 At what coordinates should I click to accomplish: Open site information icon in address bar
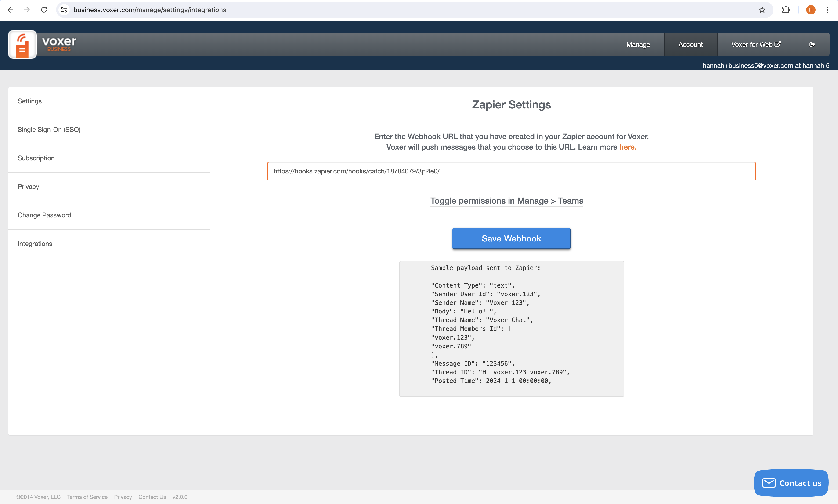click(x=64, y=10)
